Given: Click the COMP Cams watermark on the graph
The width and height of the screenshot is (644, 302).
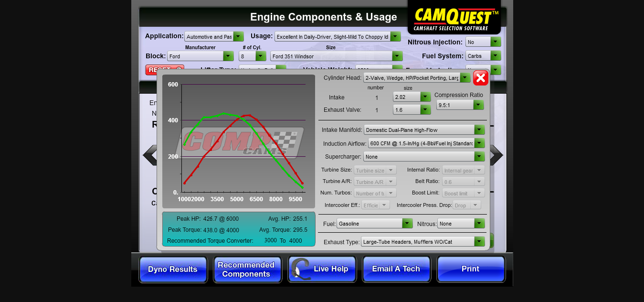Looking at the screenshot, I should tap(243, 141).
